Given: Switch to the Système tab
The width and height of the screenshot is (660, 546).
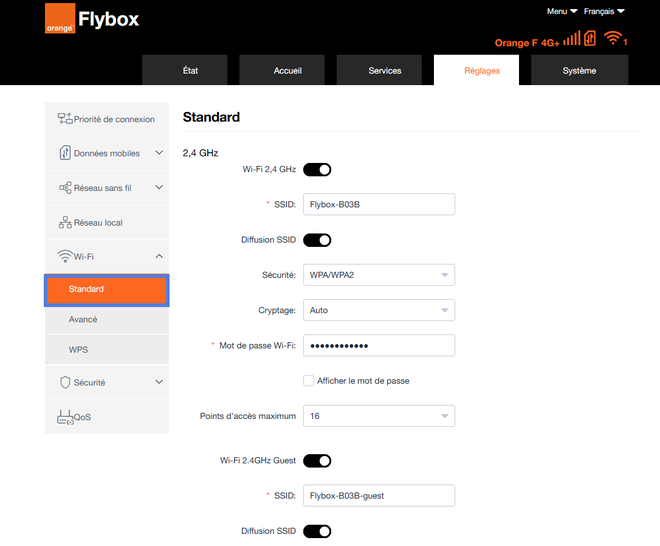Looking at the screenshot, I should point(580,70).
